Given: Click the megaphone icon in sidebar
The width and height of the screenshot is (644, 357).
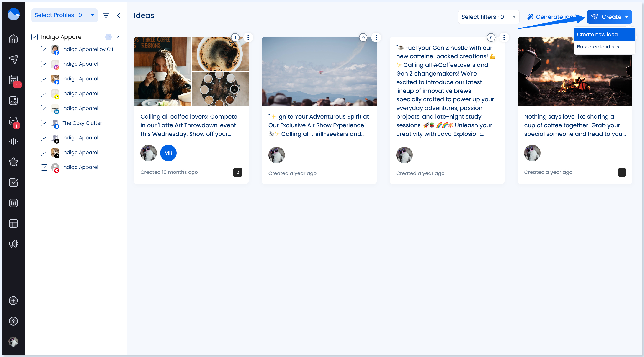Looking at the screenshot, I should (13, 244).
